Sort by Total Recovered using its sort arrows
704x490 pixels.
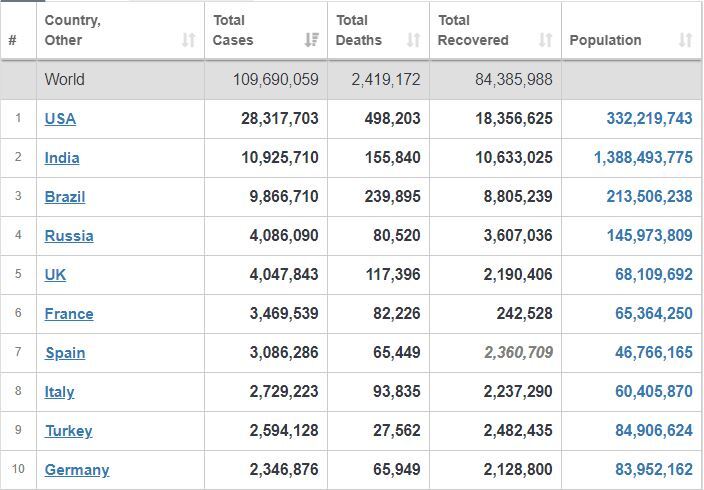click(546, 40)
